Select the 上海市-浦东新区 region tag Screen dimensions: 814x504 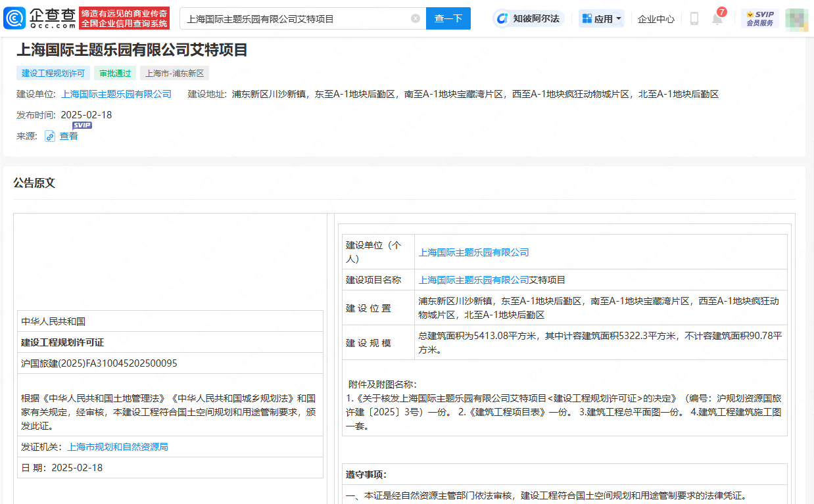[174, 73]
